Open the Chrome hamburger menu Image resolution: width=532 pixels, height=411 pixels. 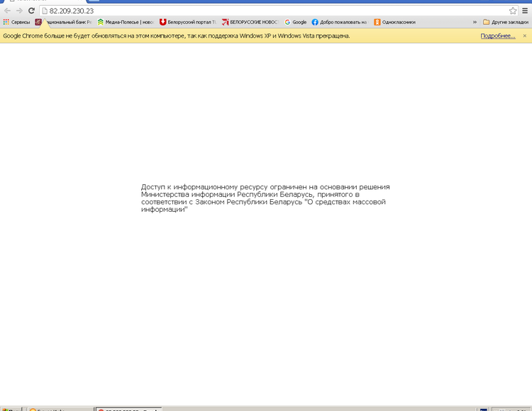pos(525,11)
